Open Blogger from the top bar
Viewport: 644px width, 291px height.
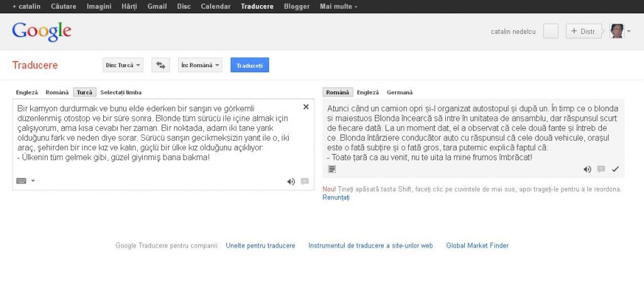pos(297,6)
